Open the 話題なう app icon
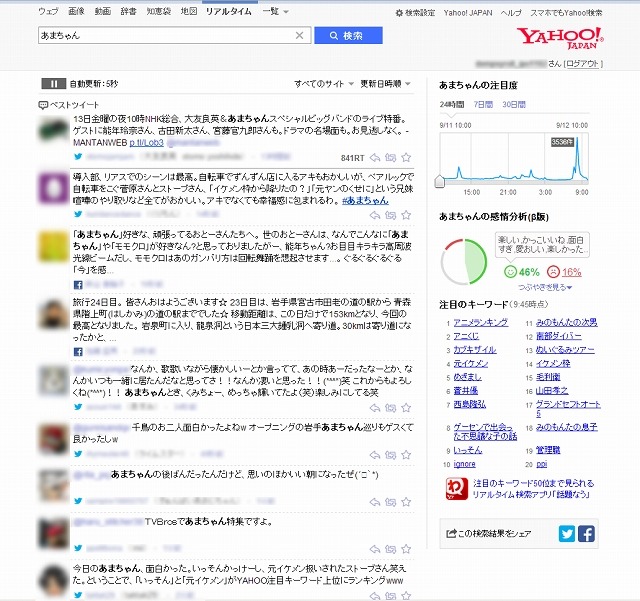Viewport: 640px width, 601px height. point(457,489)
